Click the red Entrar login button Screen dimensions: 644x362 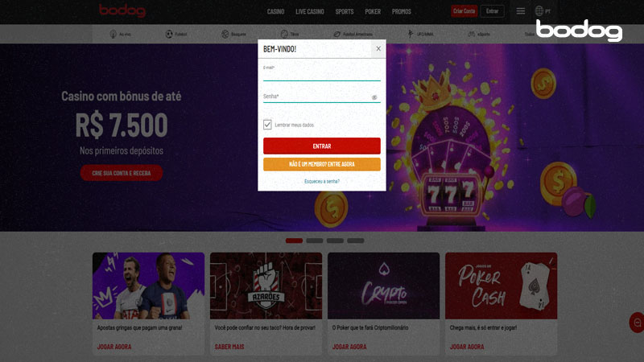(321, 146)
